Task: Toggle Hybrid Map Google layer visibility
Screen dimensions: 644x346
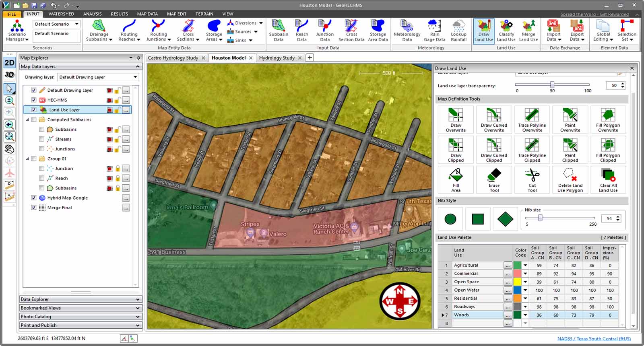Action: (34, 198)
